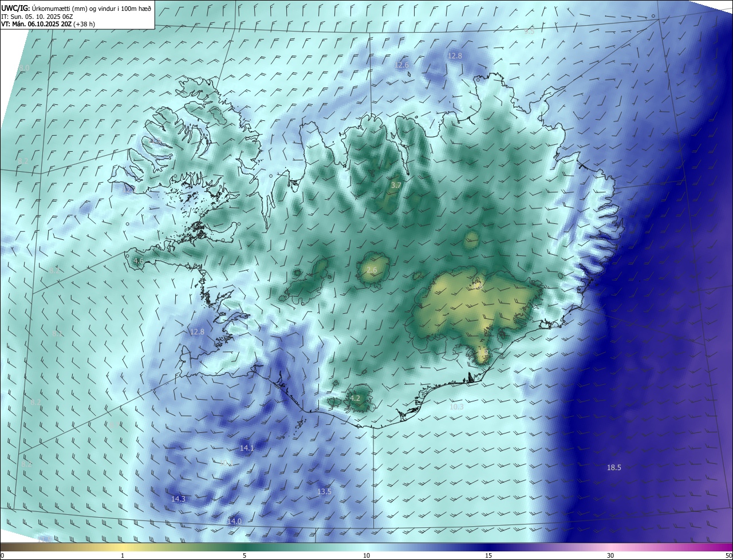Click the 10 tick on the color scale
Image resolution: width=733 pixels, height=560 pixels.
(x=366, y=555)
